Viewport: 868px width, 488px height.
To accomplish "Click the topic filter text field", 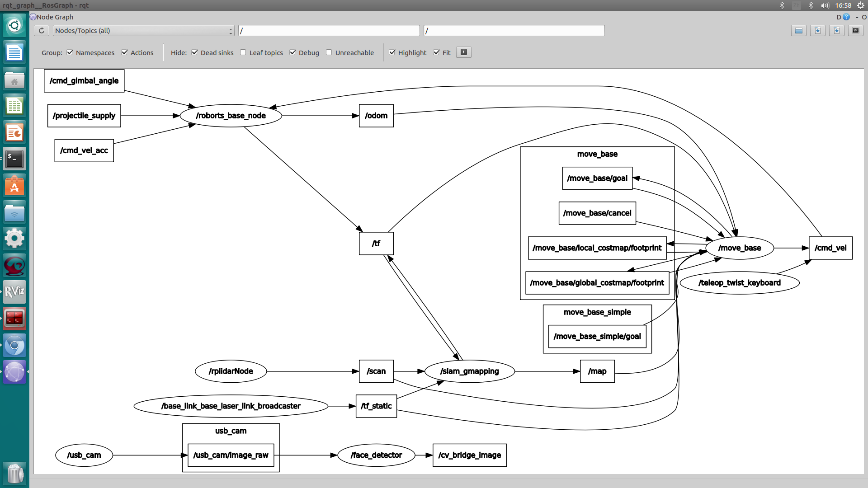I will click(514, 31).
